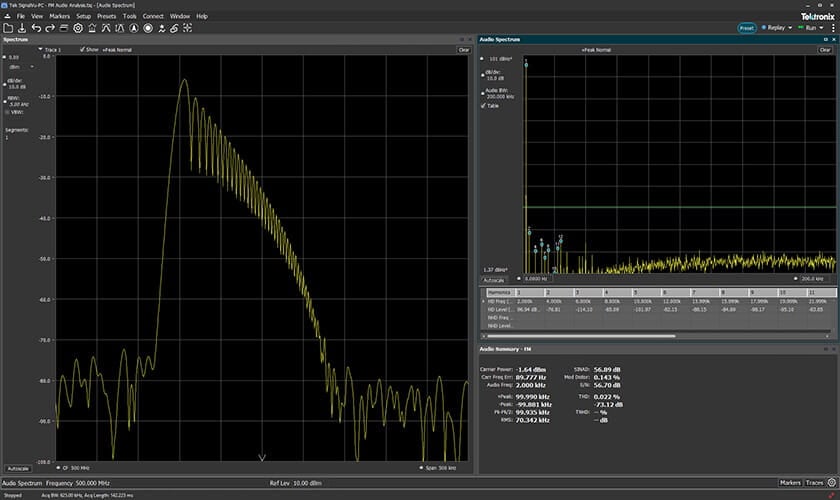Open the Presets menu
This screenshot has height=500, width=840.
(106, 16)
